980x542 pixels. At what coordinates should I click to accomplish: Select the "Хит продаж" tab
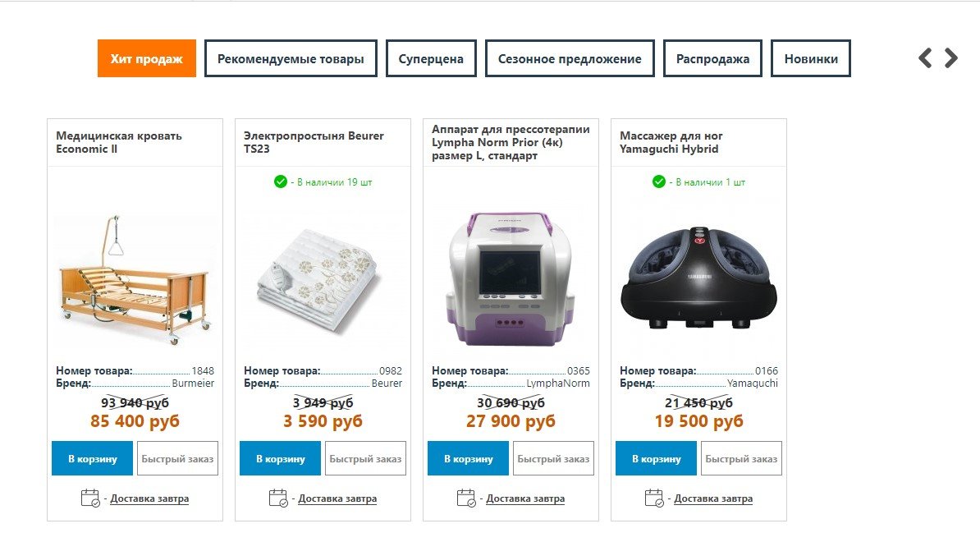click(x=147, y=58)
